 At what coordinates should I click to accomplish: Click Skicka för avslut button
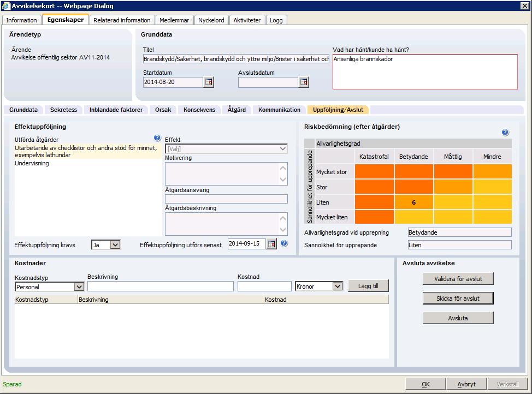point(458,299)
